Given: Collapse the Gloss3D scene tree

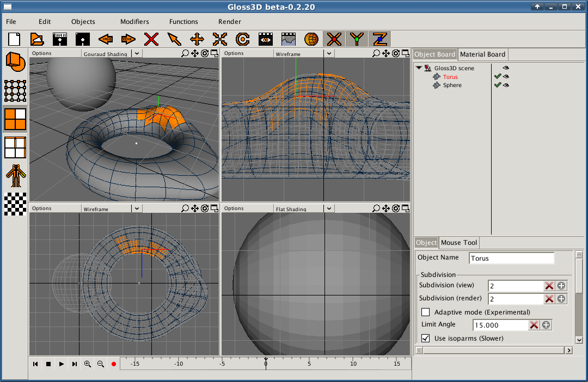Looking at the screenshot, I should pos(419,68).
